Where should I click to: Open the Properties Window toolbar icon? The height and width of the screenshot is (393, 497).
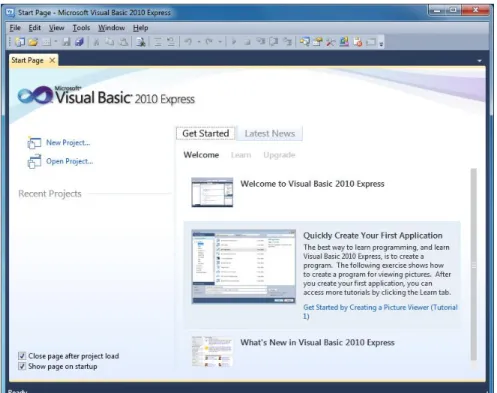[317, 42]
